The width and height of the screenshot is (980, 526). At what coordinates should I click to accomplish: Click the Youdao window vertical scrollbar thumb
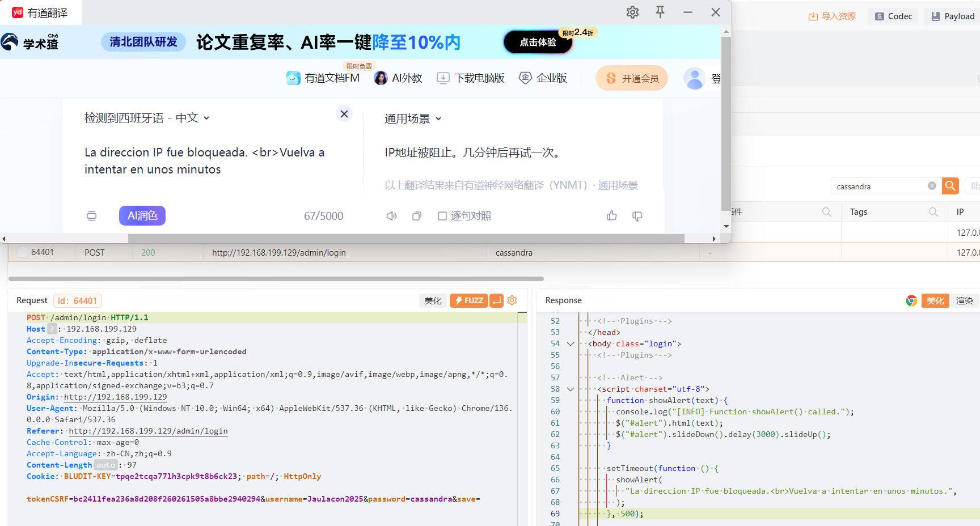[x=726, y=124]
